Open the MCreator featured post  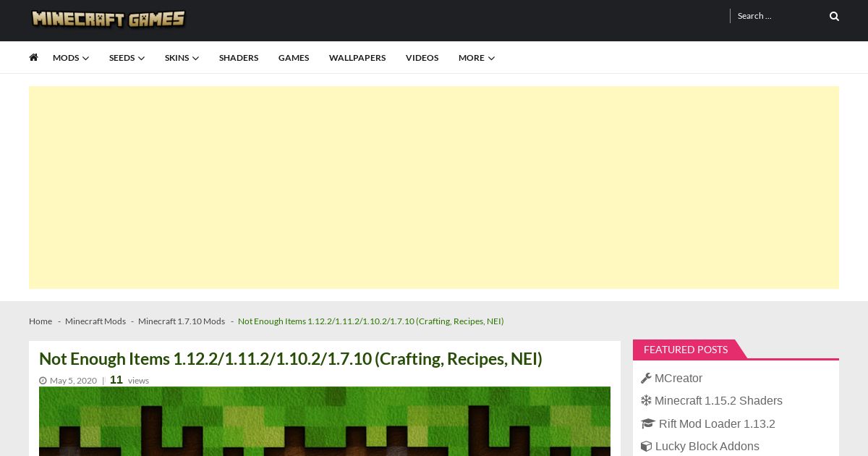[678, 378]
